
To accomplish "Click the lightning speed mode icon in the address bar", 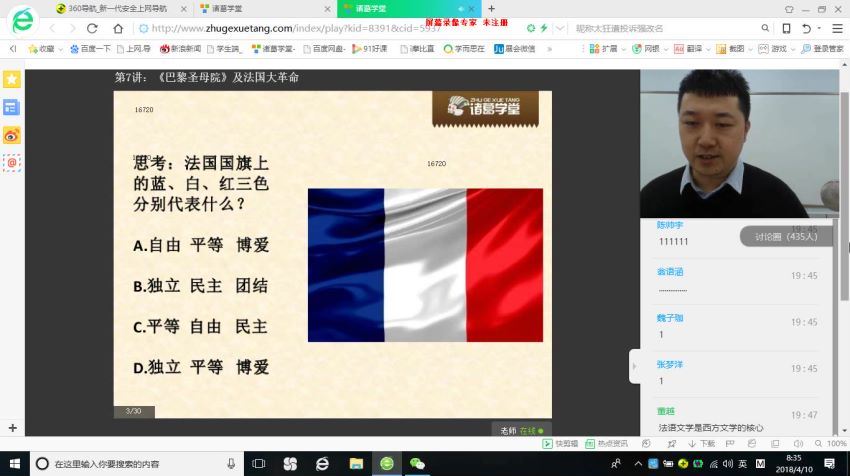I will pos(544,28).
